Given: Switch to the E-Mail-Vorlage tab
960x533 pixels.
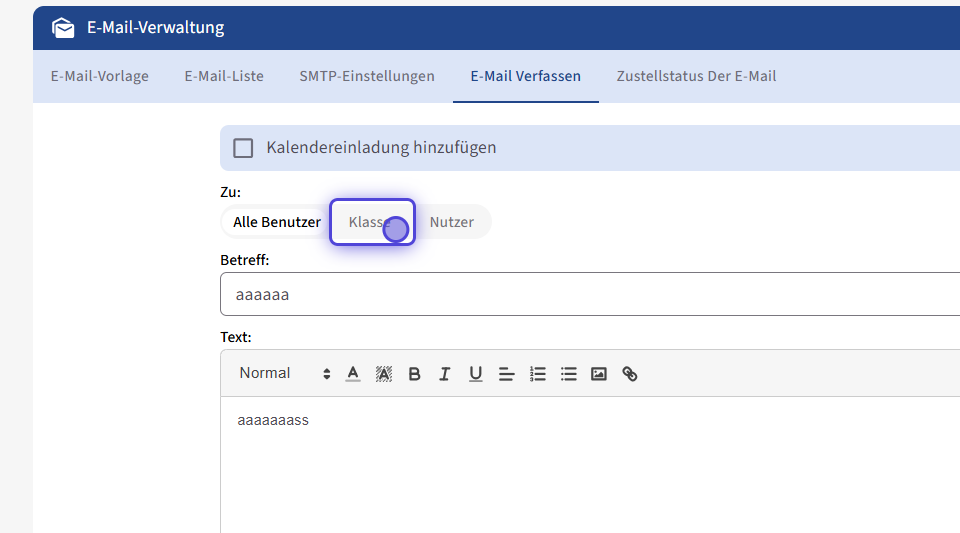Looking at the screenshot, I should point(100,76).
